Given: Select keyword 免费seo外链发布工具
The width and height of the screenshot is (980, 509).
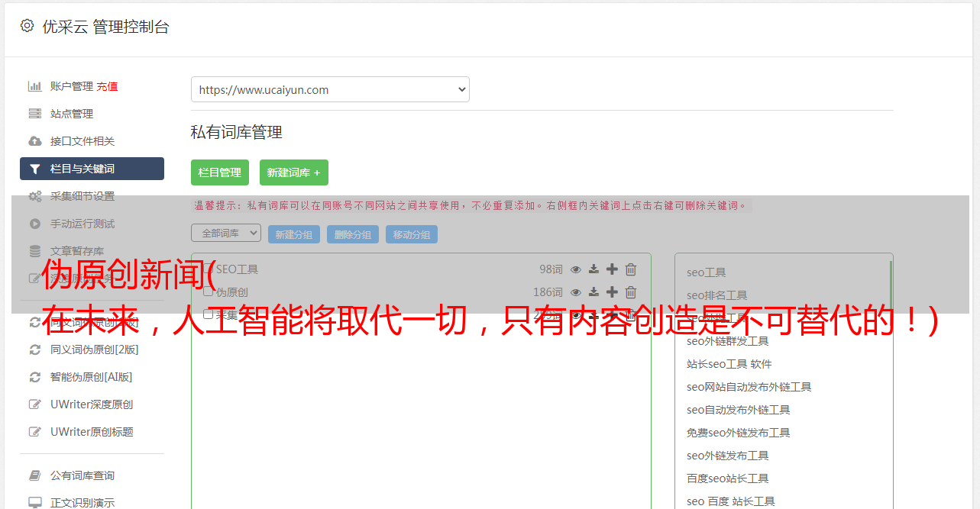Looking at the screenshot, I should pos(739,433).
